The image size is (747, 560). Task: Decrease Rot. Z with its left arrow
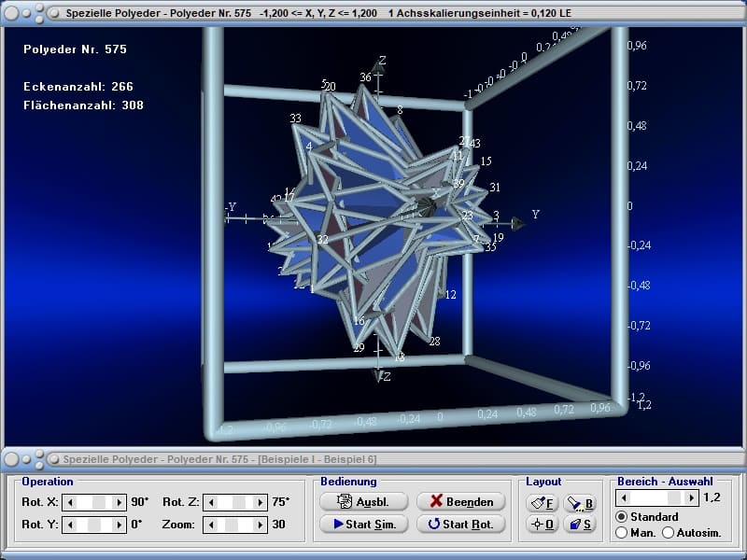[211, 502]
